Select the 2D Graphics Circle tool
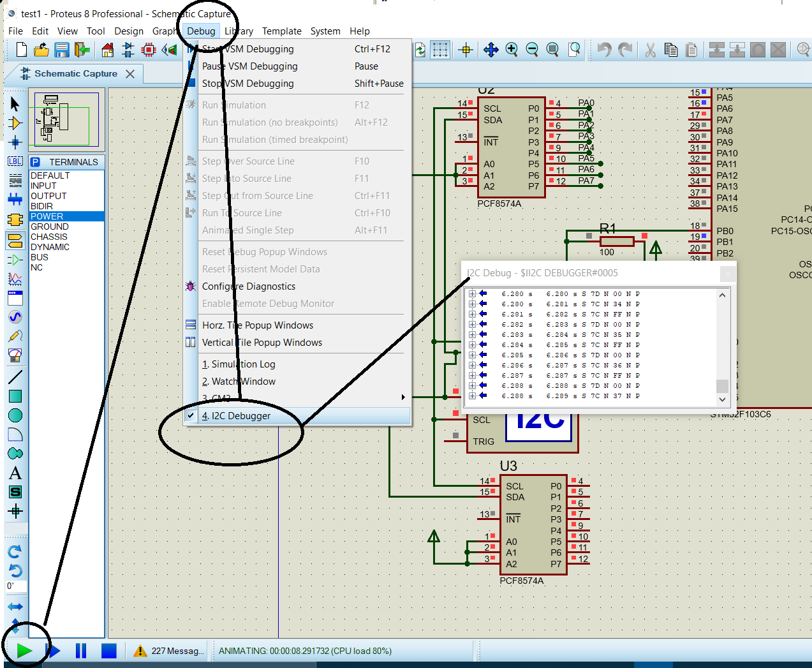Image resolution: width=812 pixels, height=668 pixels. pyautogui.click(x=15, y=415)
